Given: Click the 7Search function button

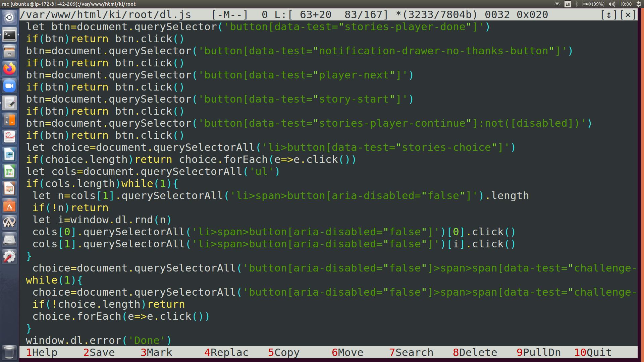Looking at the screenshot, I should pos(411,353).
